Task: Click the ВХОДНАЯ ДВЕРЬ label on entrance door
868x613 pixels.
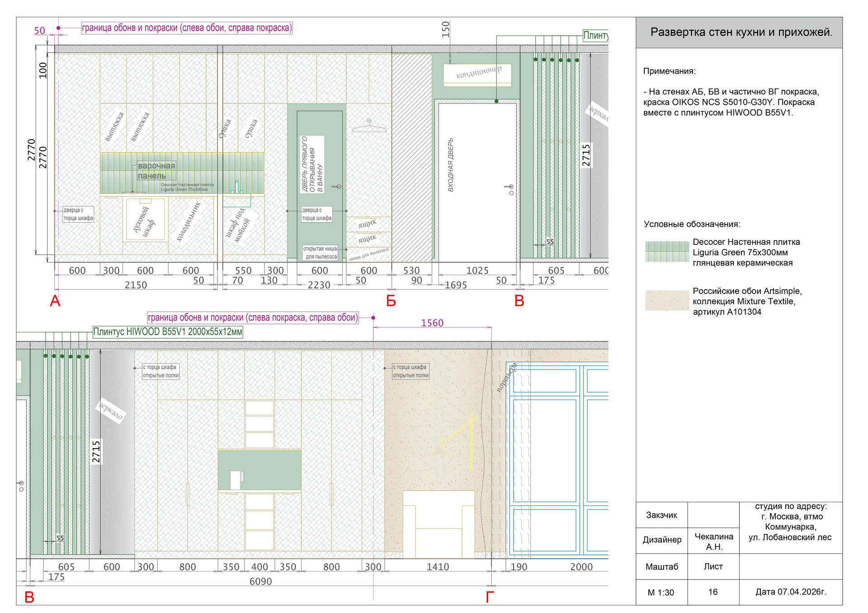Action: [x=451, y=165]
